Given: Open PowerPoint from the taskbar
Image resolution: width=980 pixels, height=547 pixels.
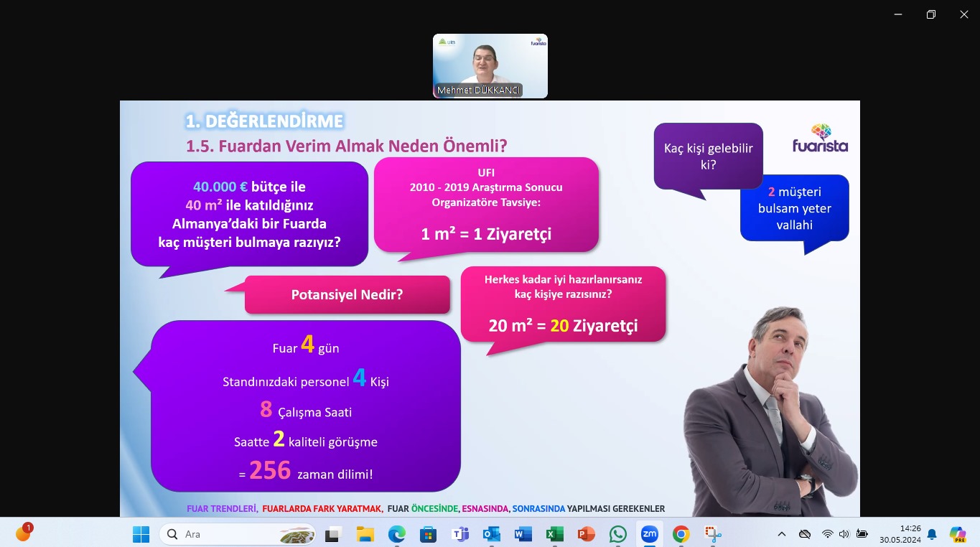Looking at the screenshot, I should 586,534.
